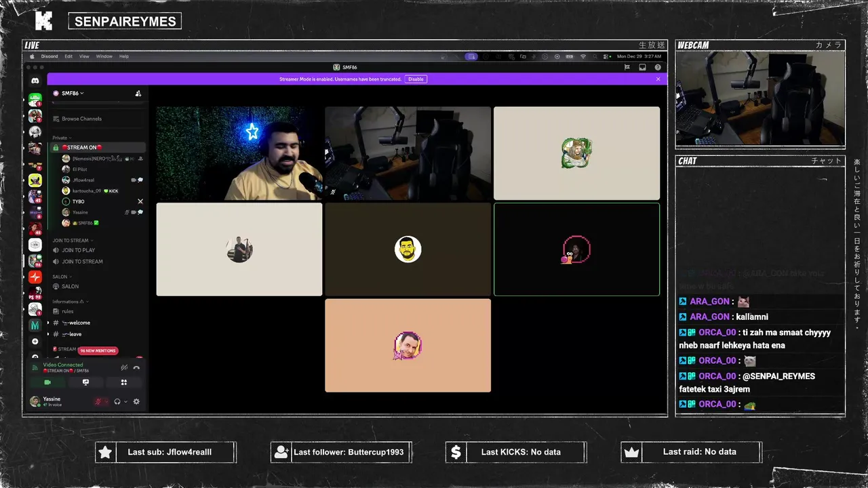Open User Settings gear icon
Image resolution: width=868 pixels, height=488 pixels.
tap(136, 401)
